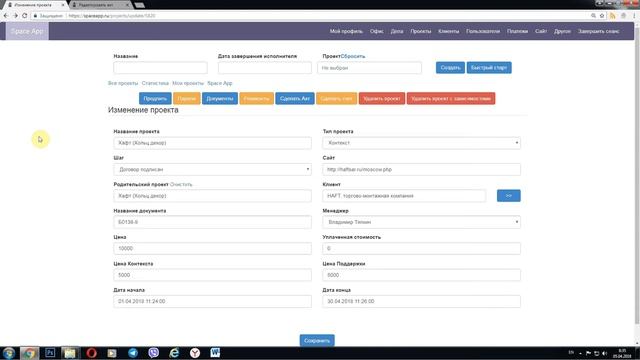Click the Название документа field
Viewport: 640px width, 360px height.
click(212, 222)
